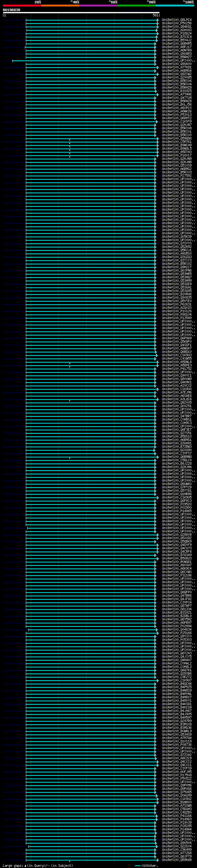Open hit UniRef100_Q9U8R3
This screenshot has height=868, width=197.
pos(177,54)
